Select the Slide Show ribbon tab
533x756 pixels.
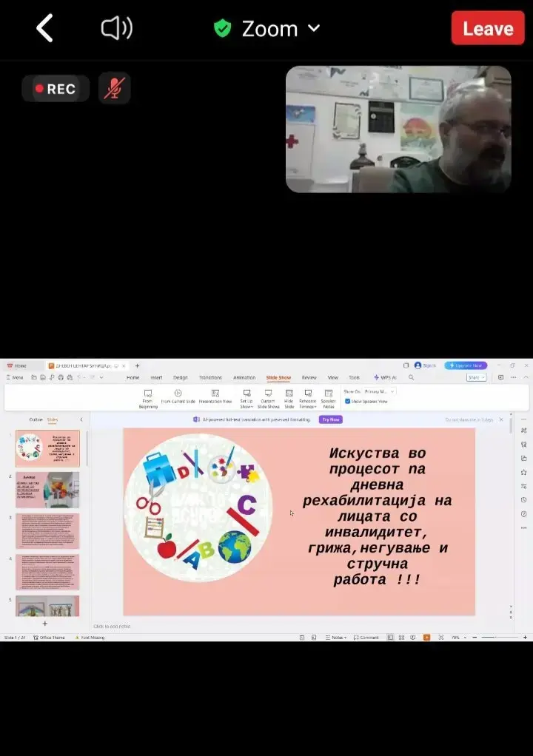(x=278, y=377)
